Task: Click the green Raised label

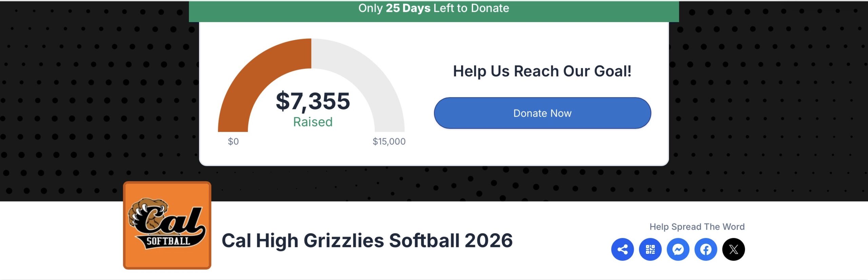Action: [x=313, y=122]
